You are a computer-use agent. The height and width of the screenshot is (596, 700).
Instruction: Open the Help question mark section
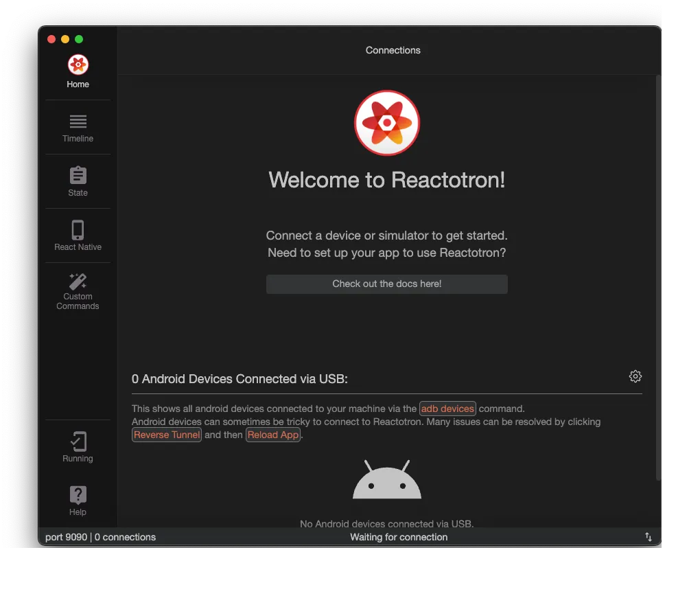coord(78,501)
